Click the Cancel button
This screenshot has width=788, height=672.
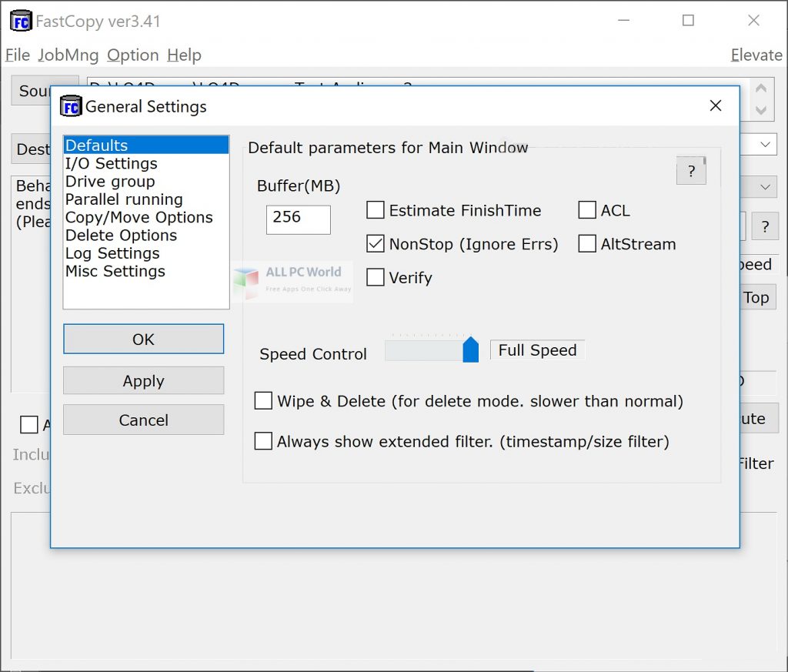click(x=143, y=420)
